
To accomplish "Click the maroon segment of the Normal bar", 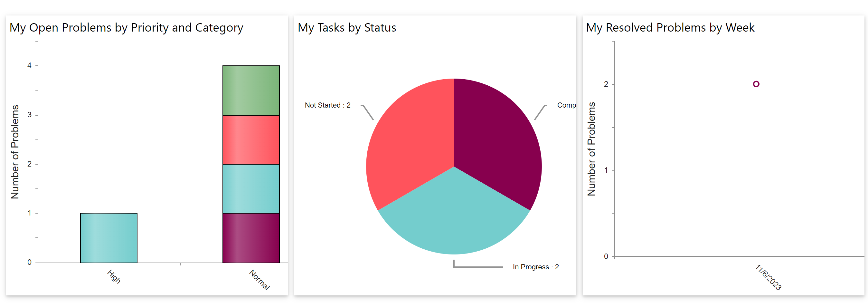I will [x=251, y=238].
